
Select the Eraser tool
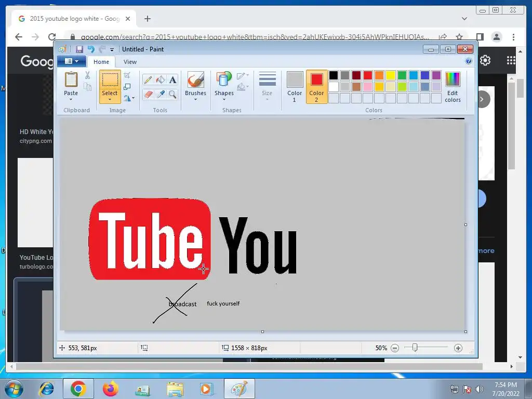148,94
